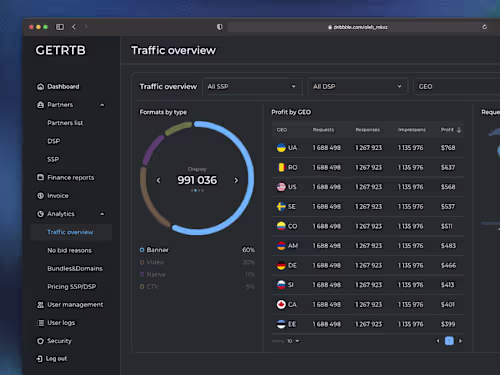500x375 pixels.
Task: Open the All SSP dropdown
Action: pos(252,87)
